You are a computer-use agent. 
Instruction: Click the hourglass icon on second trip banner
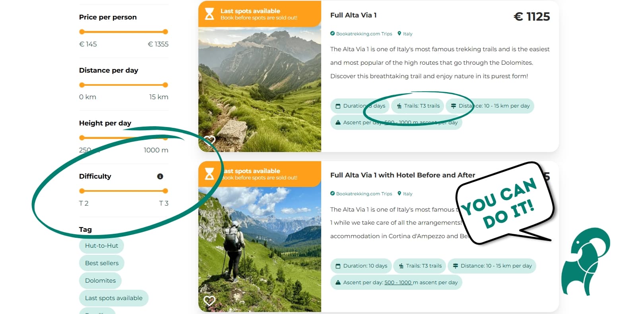tap(209, 173)
